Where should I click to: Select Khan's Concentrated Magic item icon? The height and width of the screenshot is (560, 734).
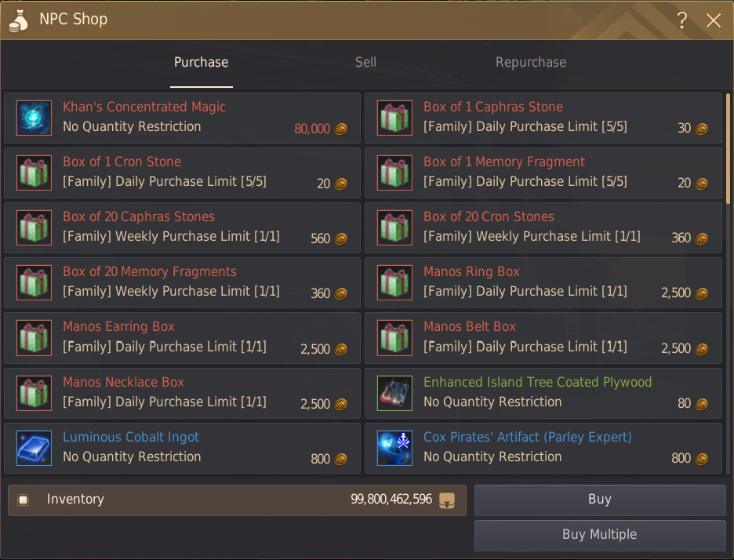[x=34, y=118]
